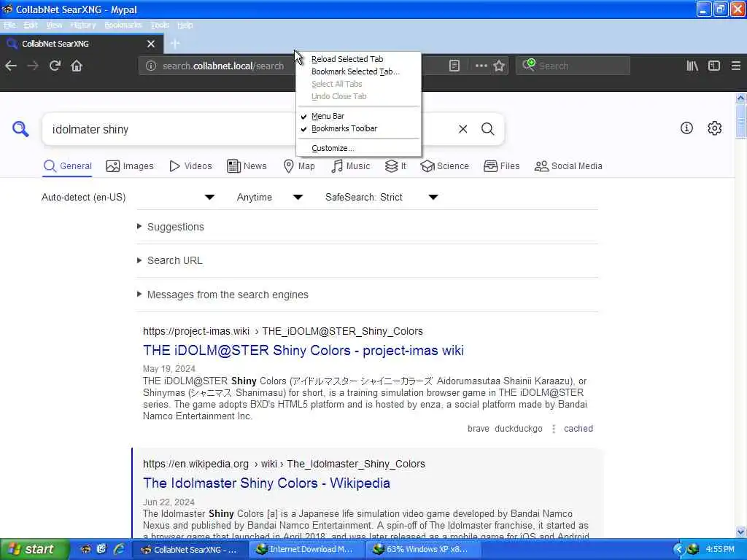Reload the page with the toolbar reload icon

55,66
